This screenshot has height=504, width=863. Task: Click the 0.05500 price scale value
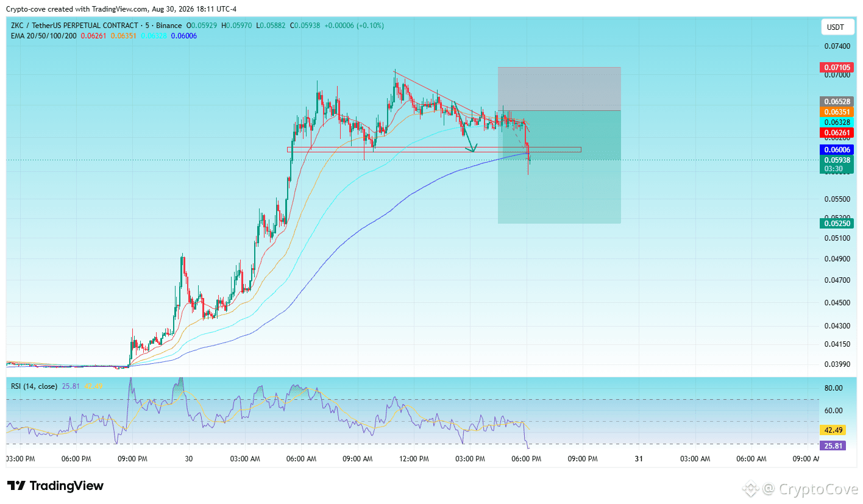(837, 199)
